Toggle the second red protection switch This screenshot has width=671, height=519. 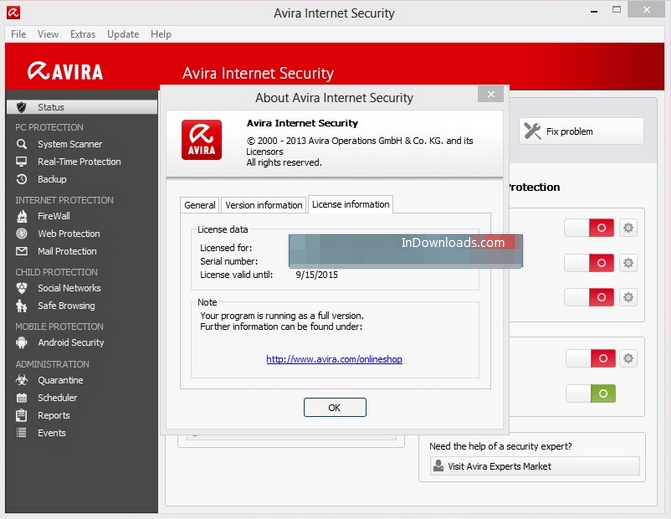click(589, 263)
